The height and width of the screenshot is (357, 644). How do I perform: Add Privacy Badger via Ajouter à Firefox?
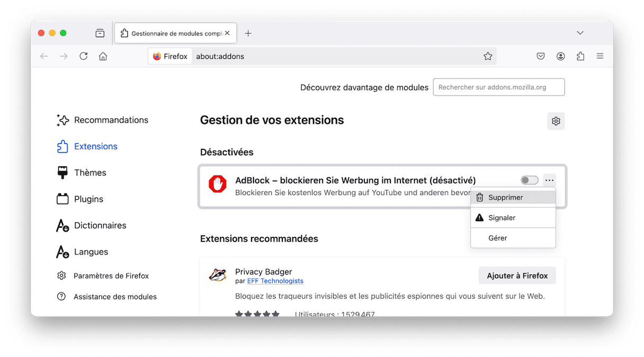point(517,275)
